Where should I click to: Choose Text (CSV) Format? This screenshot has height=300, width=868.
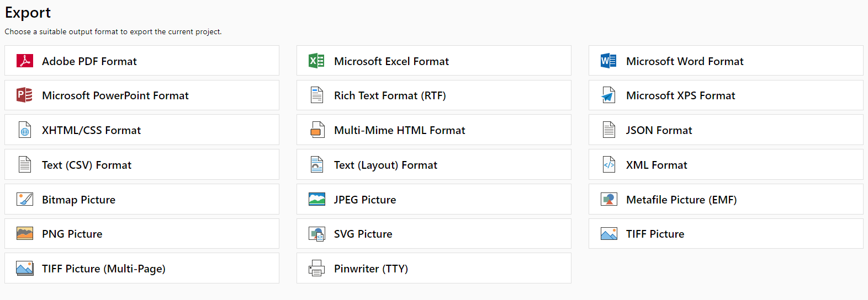(142, 164)
